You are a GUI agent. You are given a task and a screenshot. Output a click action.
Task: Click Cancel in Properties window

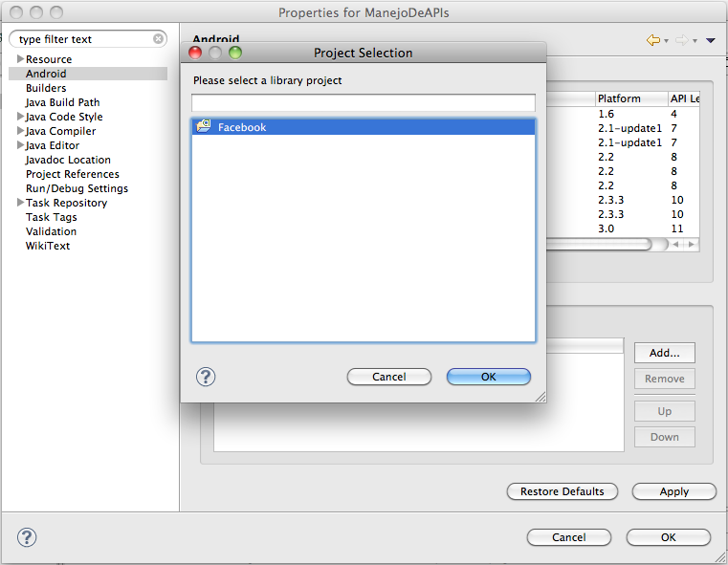569,537
